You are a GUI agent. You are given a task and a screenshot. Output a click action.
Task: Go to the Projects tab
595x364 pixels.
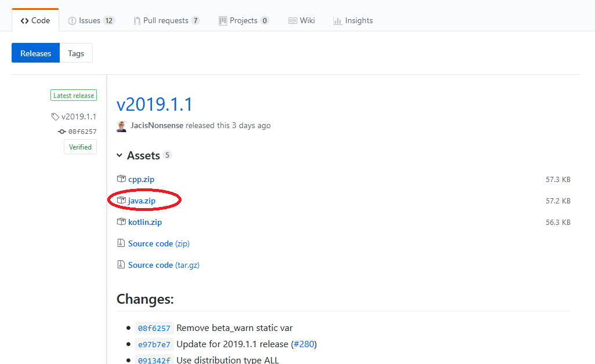point(244,20)
